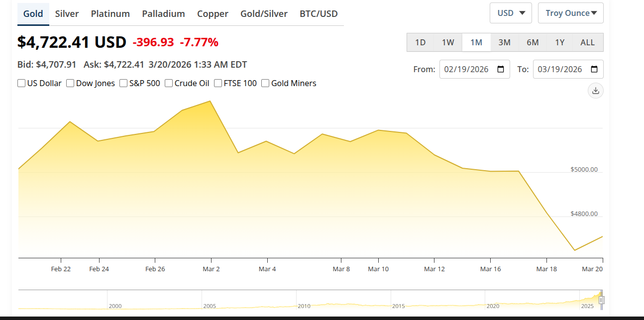Click the To date input 03/19/2026
The width and height of the screenshot is (644, 320).
click(568, 69)
